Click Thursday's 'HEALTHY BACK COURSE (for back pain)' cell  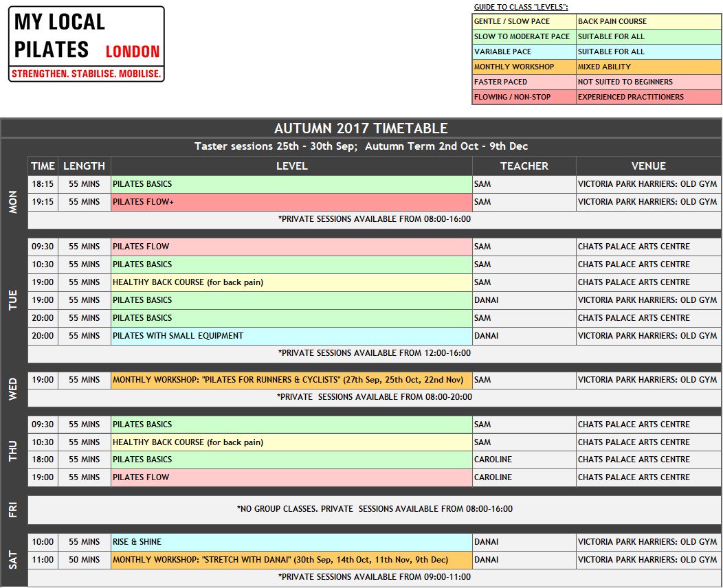click(x=292, y=442)
